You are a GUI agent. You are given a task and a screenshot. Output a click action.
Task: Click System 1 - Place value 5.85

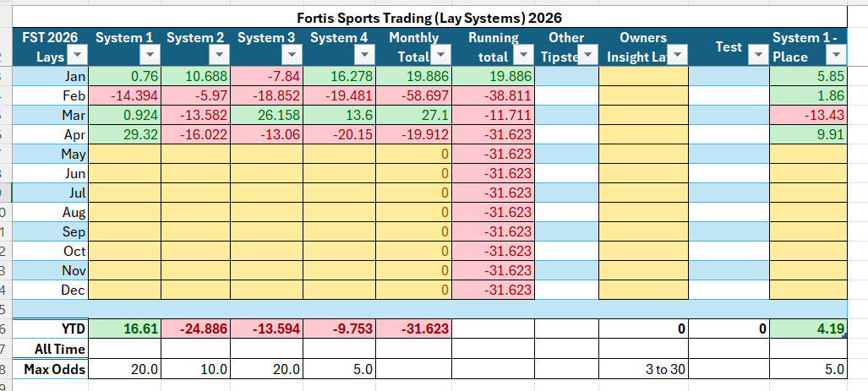808,76
